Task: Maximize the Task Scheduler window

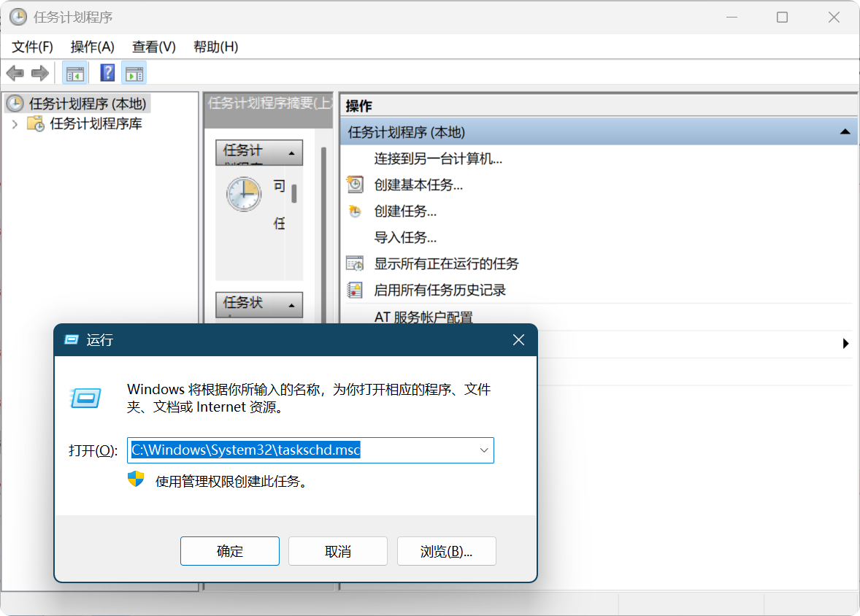Action: tap(782, 17)
